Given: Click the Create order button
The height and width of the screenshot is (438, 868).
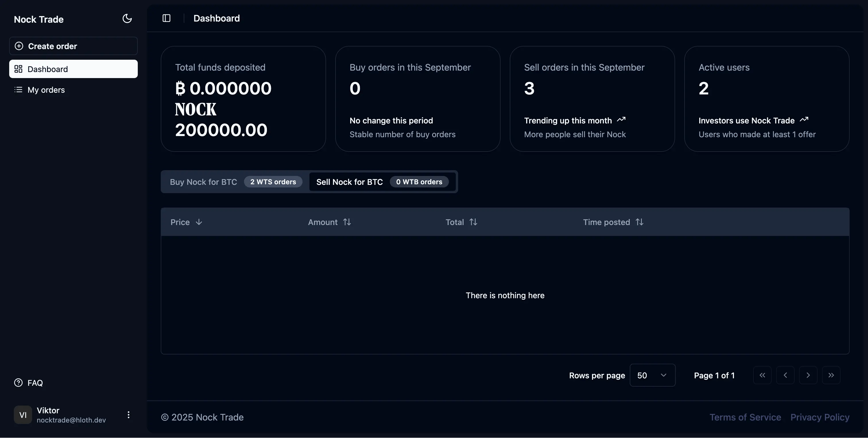Looking at the screenshot, I should pos(73,46).
